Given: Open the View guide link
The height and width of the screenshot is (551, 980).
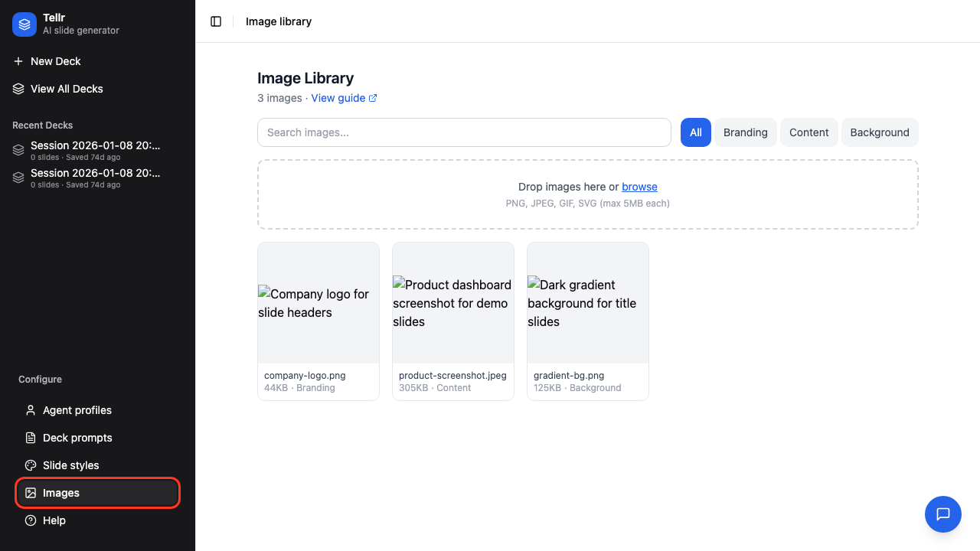Looking at the screenshot, I should (338, 98).
